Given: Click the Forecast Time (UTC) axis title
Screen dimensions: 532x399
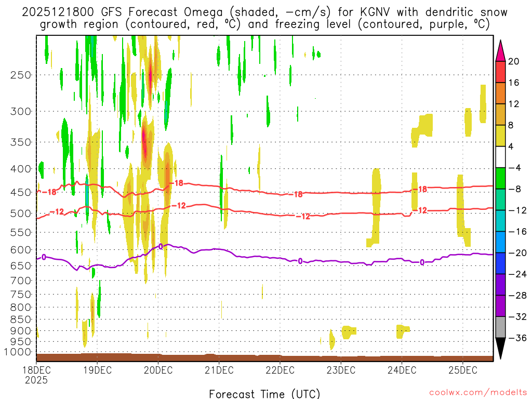Looking at the screenshot, I should click(264, 394).
